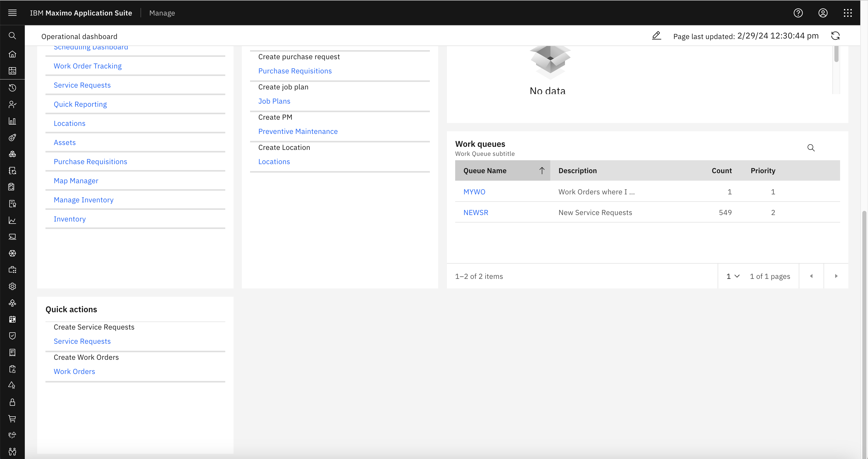Open the hamburger navigation menu
This screenshot has height=459, width=868.
coord(12,13)
